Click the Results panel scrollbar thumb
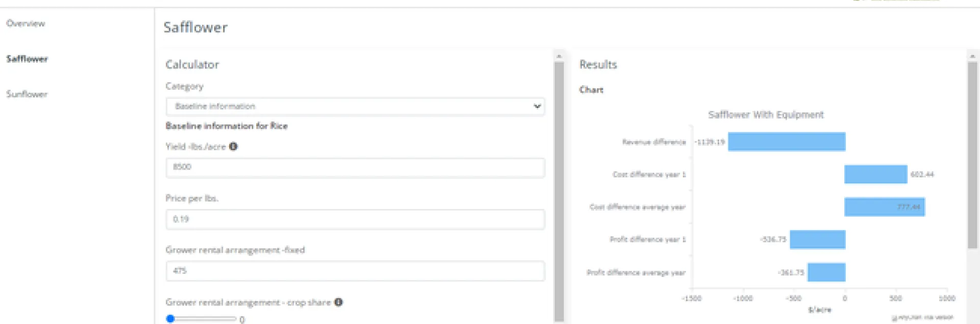 point(972,153)
